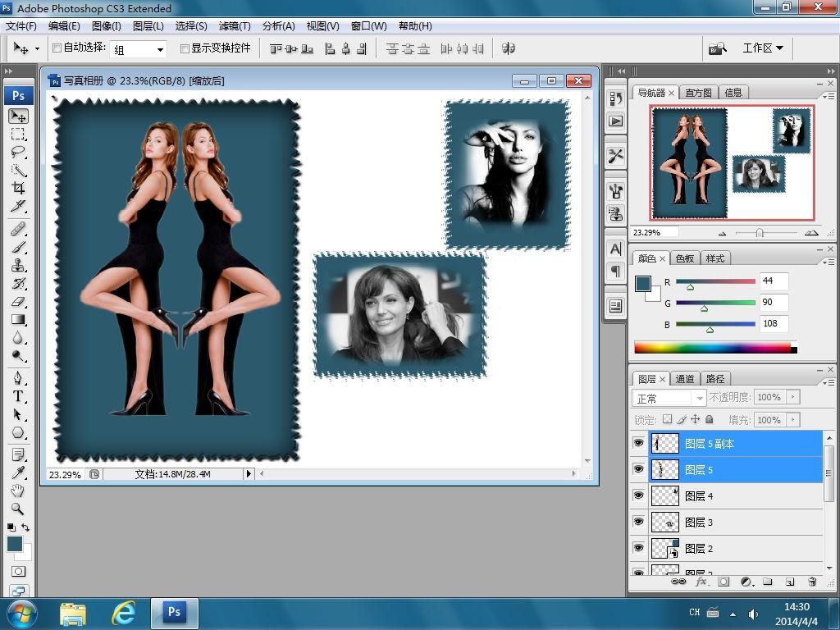This screenshot has height=630, width=840.
Task: Open the Color panel options menu
Action: pos(828,262)
